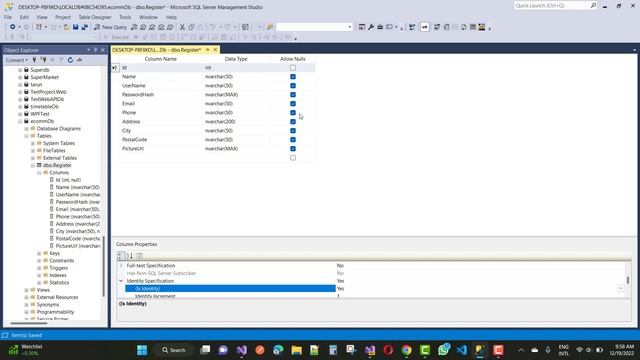
Task: Collapse the dbo.Register table node
Action: click(33, 165)
